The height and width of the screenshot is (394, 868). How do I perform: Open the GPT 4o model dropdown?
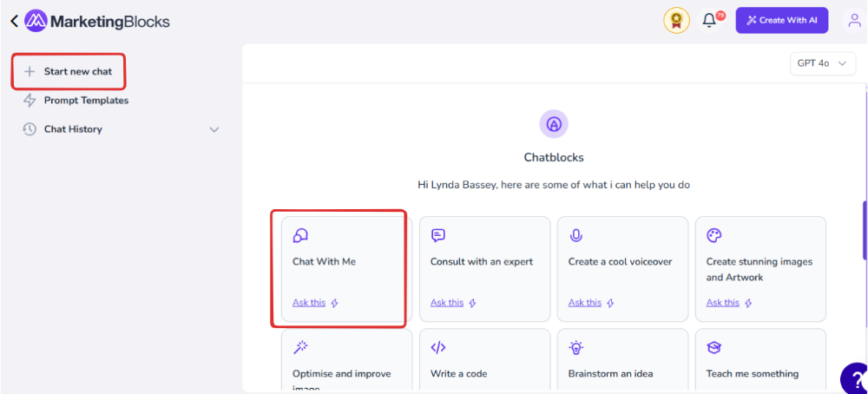coord(823,63)
